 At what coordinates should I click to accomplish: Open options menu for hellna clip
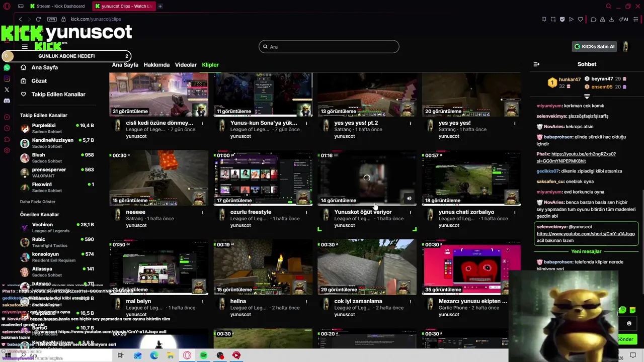[x=306, y=301]
